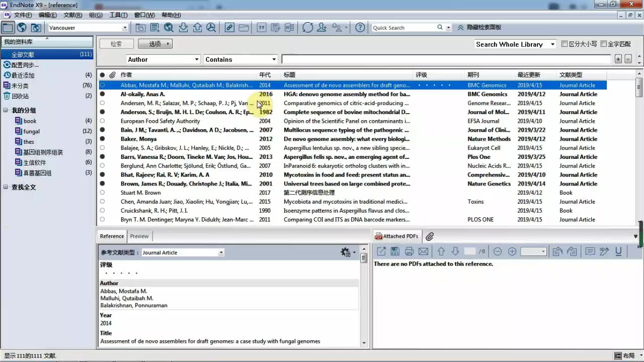
Task: Click in the Quick Search input field
Action: click(x=404, y=28)
